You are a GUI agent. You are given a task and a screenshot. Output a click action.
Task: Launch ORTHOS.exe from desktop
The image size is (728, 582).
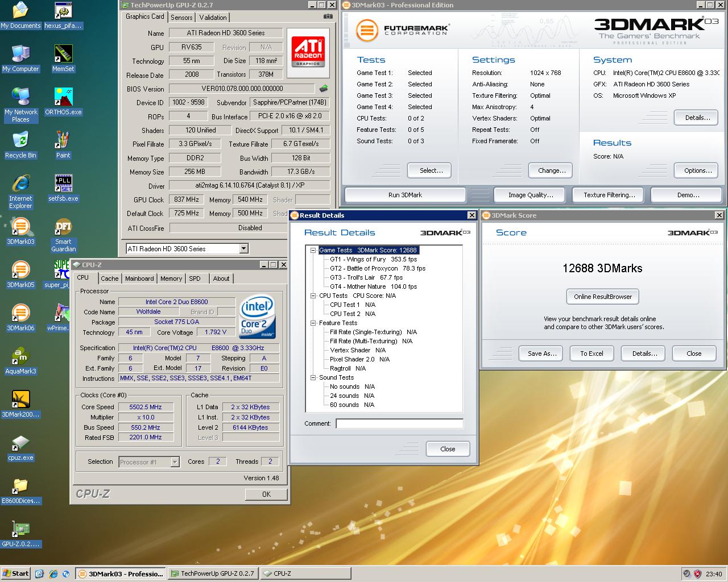(x=63, y=102)
